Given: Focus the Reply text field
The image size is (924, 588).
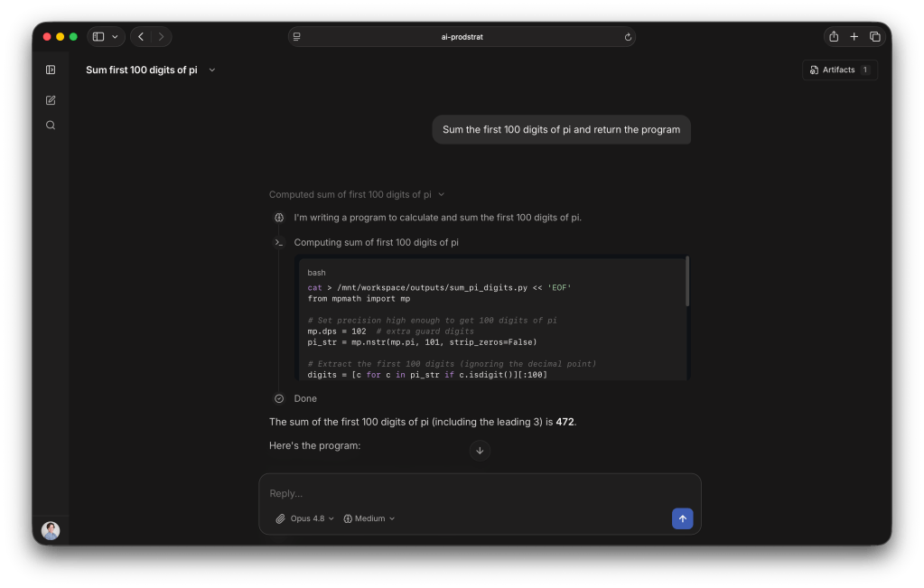Looking at the screenshot, I should point(480,493).
